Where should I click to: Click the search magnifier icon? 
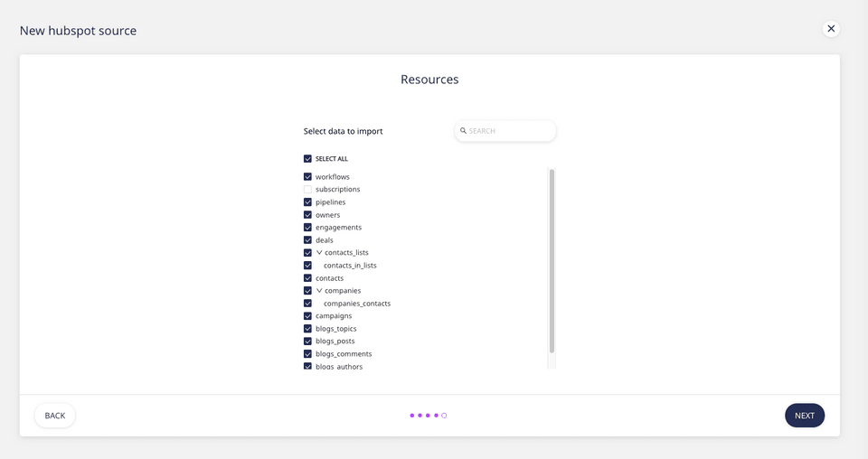click(x=463, y=131)
